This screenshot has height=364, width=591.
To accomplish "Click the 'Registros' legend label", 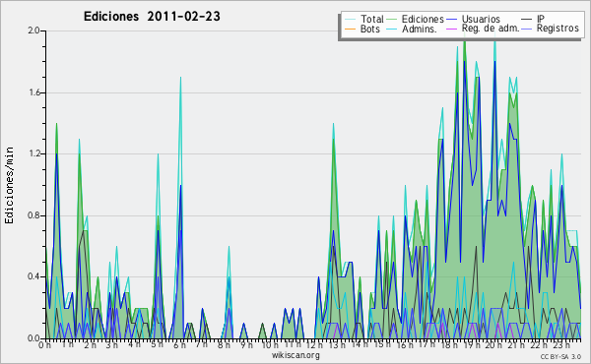I will [x=558, y=29].
